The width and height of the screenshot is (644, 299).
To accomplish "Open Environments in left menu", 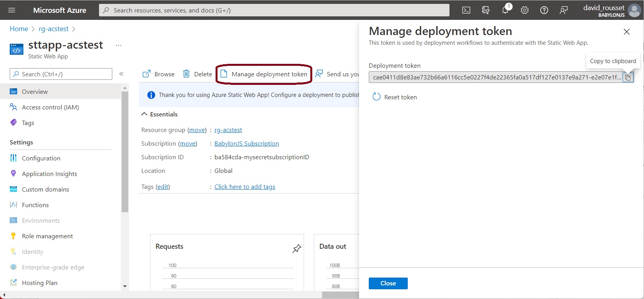I will click(41, 220).
